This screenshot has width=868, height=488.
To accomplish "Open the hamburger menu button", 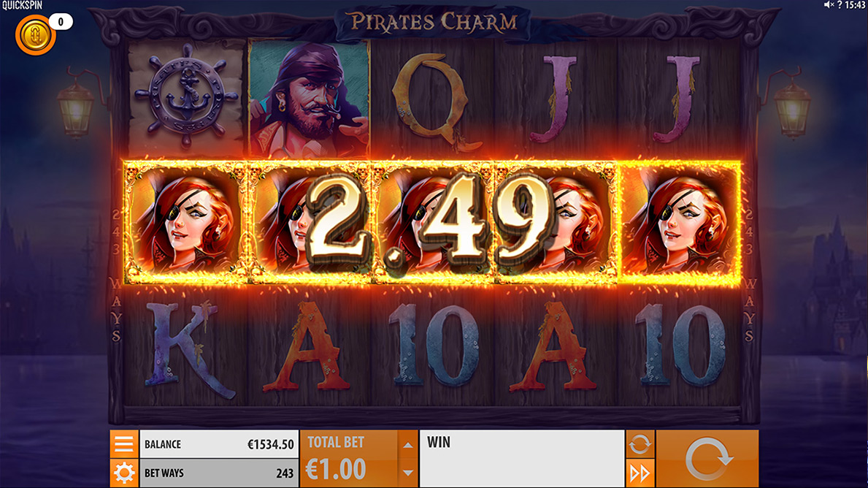I will tap(124, 443).
